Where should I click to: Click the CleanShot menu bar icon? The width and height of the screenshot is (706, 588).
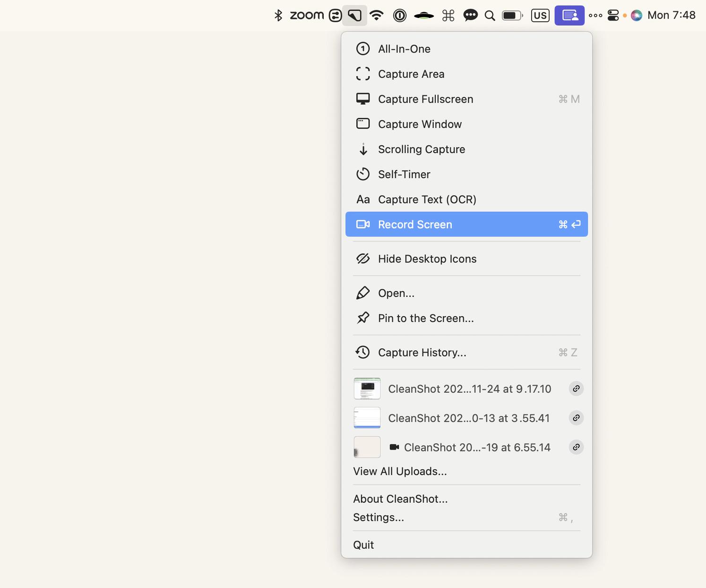point(354,16)
